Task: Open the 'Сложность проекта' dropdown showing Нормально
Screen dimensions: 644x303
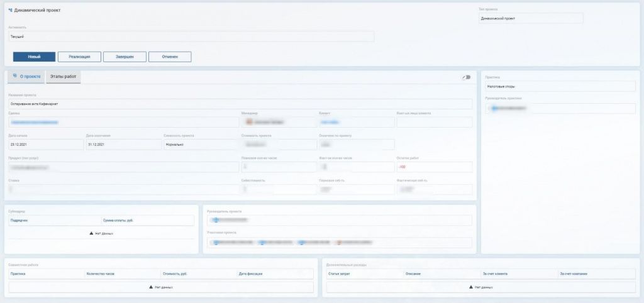Action: tap(200, 145)
